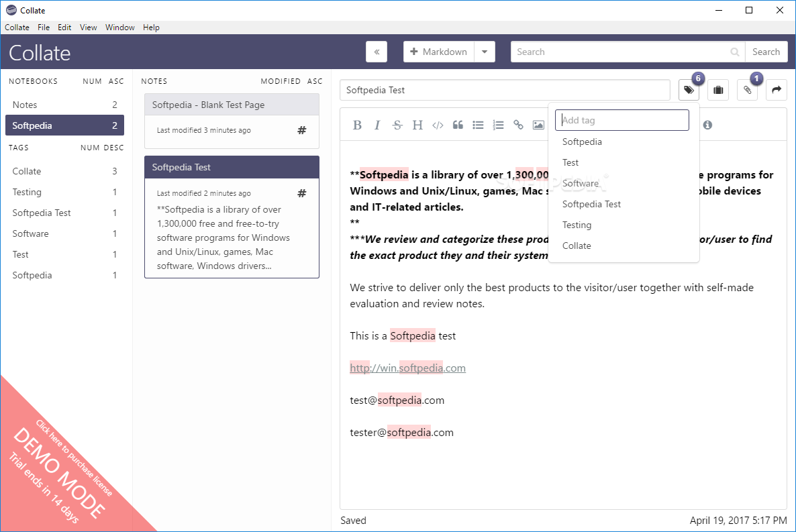
Task: Collapse sidebar with double chevron button
Action: 377,52
